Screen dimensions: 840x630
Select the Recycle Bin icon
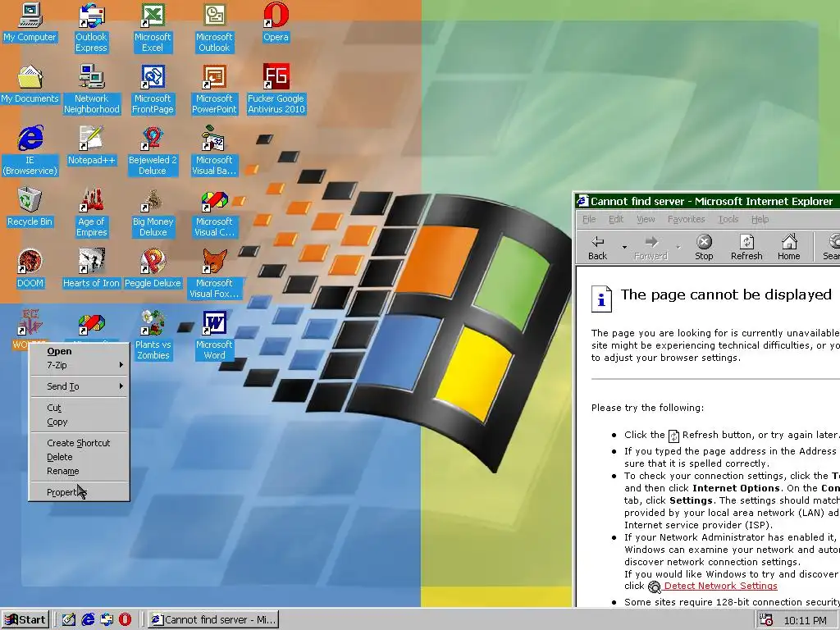point(30,208)
